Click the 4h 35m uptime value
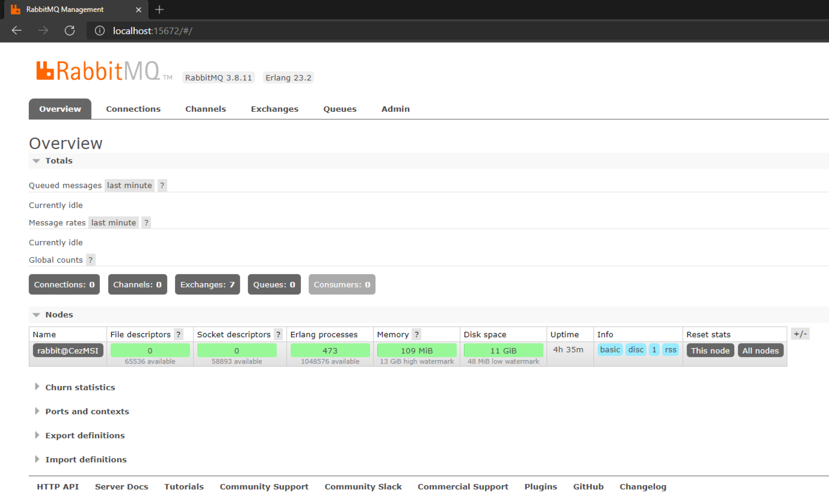The image size is (829, 504). click(568, 350)
